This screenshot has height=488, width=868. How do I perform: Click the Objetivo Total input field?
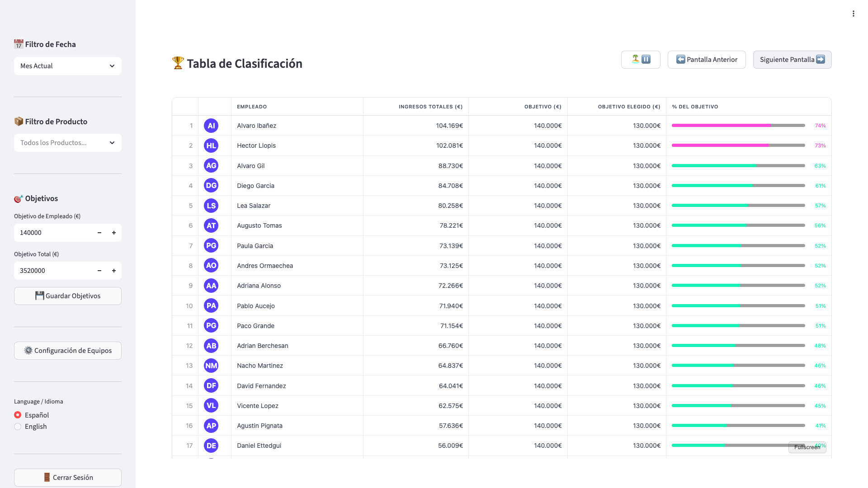(x=53, y=271)
